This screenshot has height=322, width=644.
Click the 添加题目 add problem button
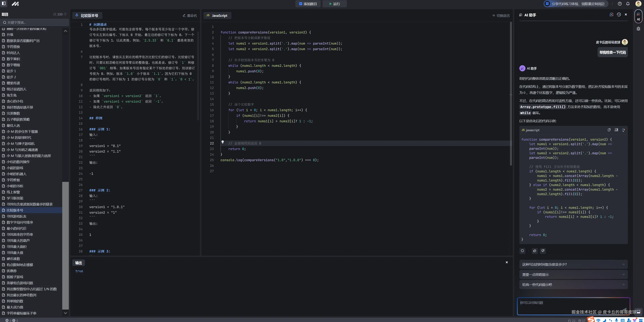pyautogui.click(x=308, y=4)
